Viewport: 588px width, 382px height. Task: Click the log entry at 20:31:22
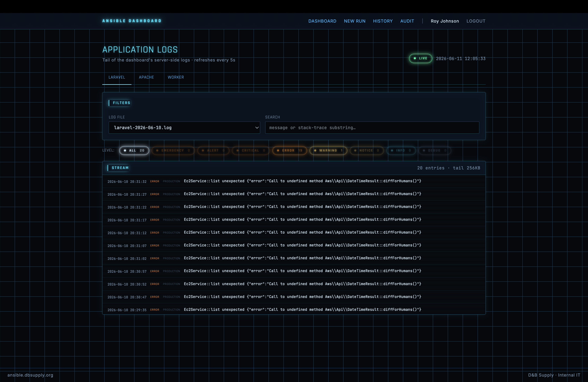294,207
